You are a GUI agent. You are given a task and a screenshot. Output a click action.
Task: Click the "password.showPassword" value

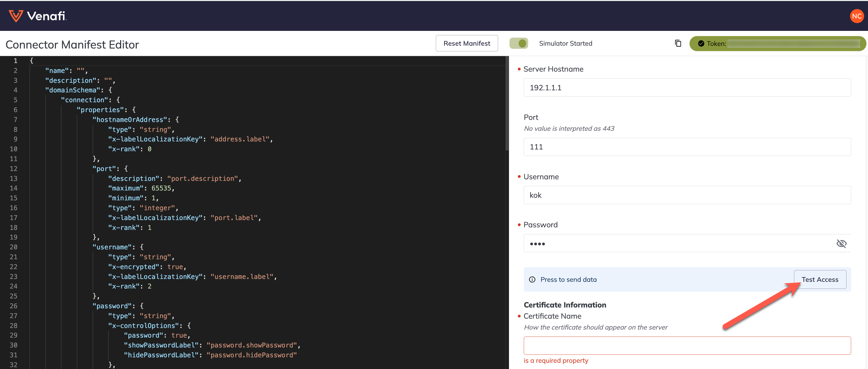[x=252, y=345]
